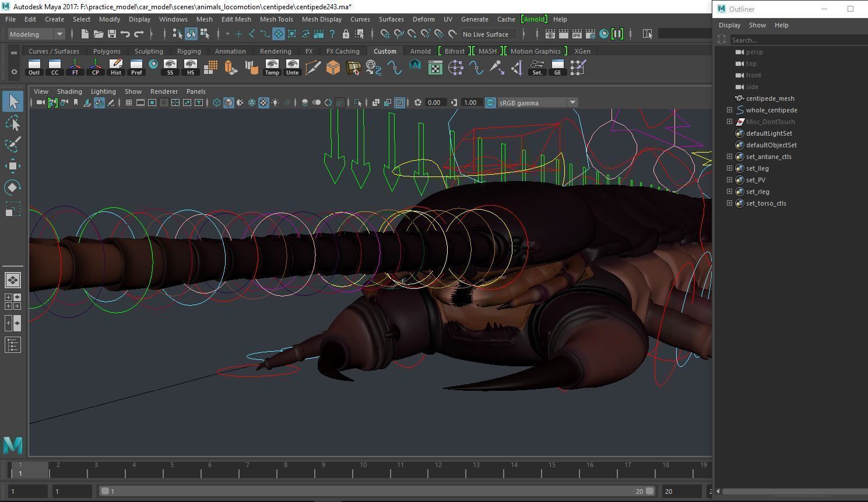Expand set_rleg in the Outliner
The height and width of the screenshot is (502, 868).
tap(729, 192)
